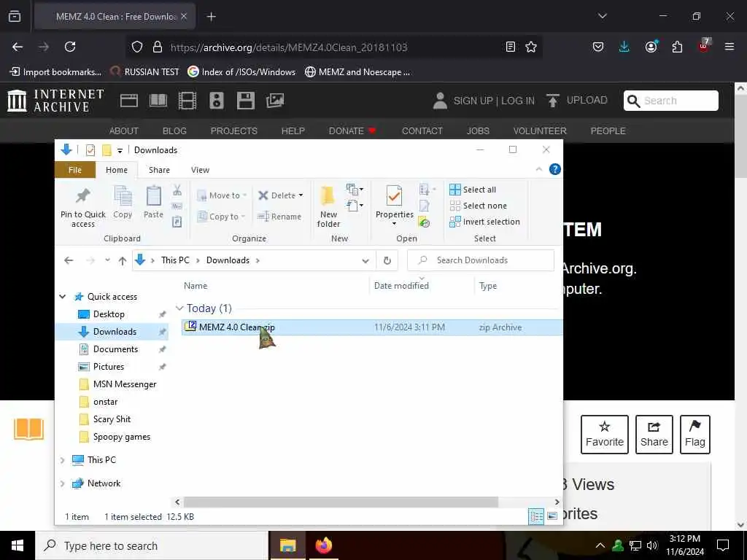Expand address bar history dropdown
Viewport: 747px width, 560px height.
point(365,260)
